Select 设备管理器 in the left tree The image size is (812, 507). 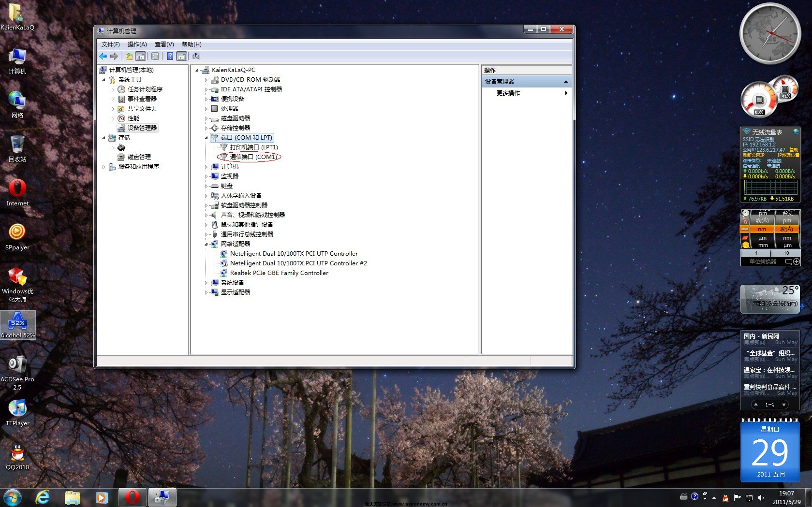pos(142,128)
